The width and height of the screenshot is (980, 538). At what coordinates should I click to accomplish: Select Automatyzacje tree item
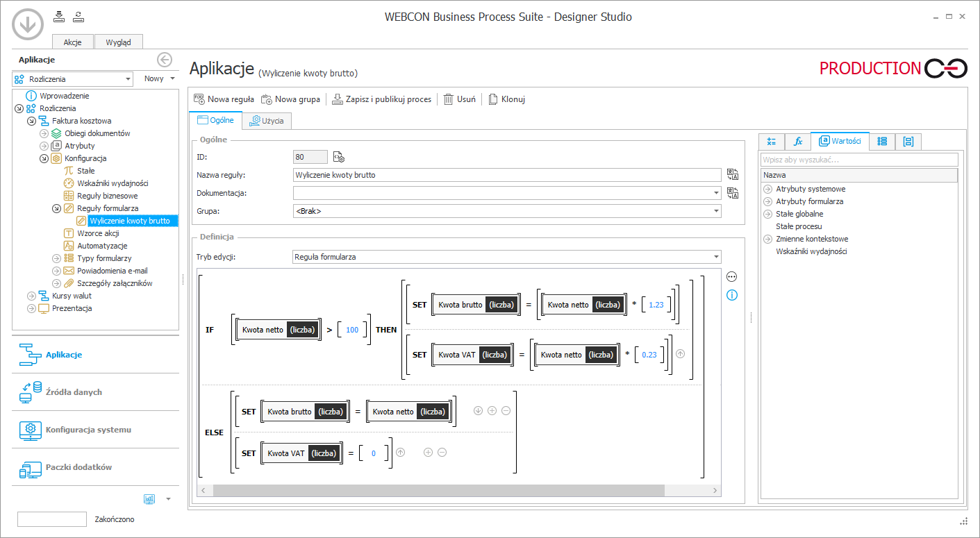[x=102, y=246]
